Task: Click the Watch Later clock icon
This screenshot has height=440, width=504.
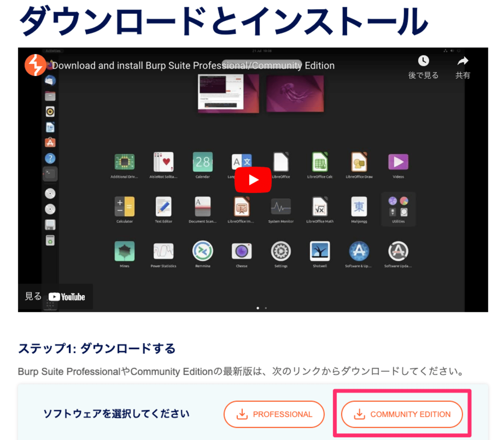Action: click(423, 61)
